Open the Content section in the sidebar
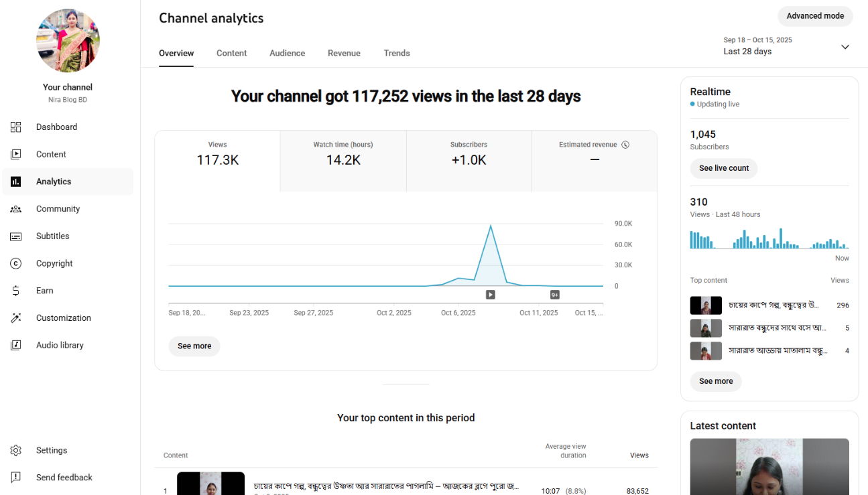This screenshot has width=868, height=495. coord(51,154)
